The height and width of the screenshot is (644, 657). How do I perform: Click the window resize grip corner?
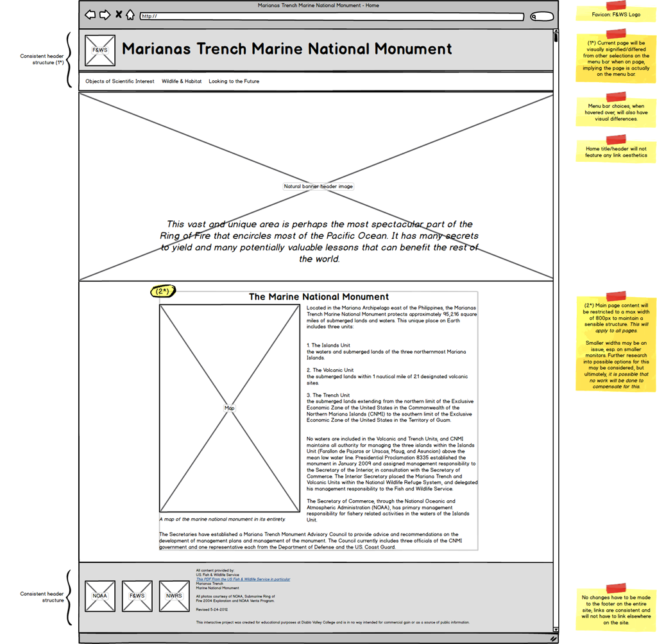tap(553, 639)
